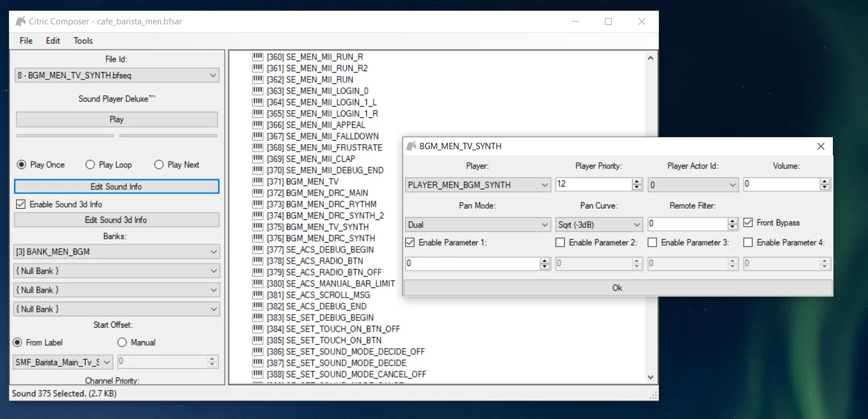Enable Parameter 2 checkbox

tap(560, 243)
